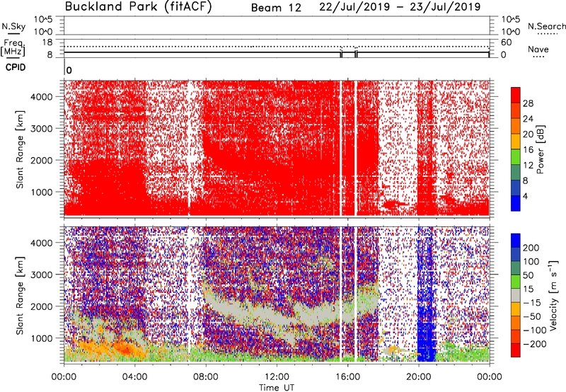This screenshot has height=392, width=566.
Task: Click the "60" tick on the Nave axis
Action: point(506,42)
